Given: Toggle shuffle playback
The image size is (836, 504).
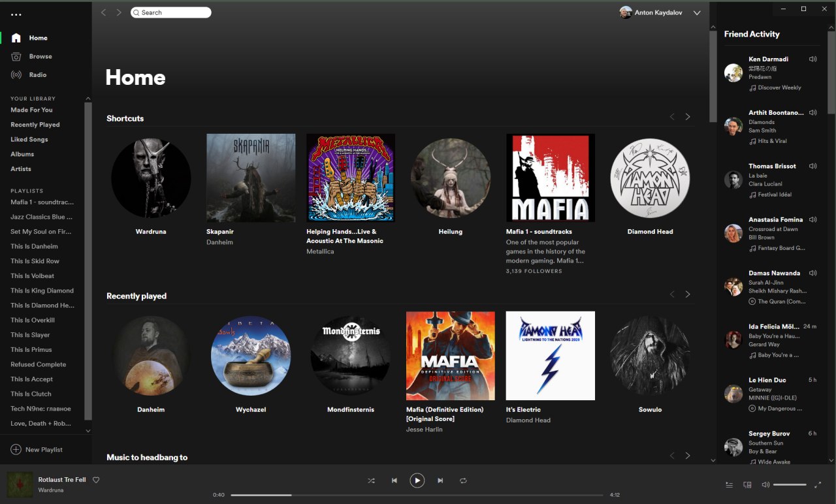Looking at the screenshot, I should pos(371,480).
